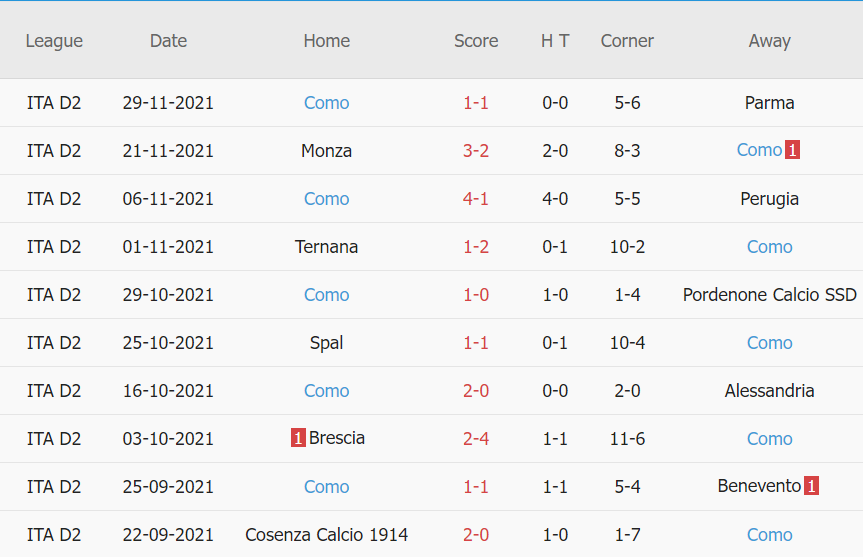Select the Perugia team name
Screen dimensions: 863x557
click(x=769, y=199)
